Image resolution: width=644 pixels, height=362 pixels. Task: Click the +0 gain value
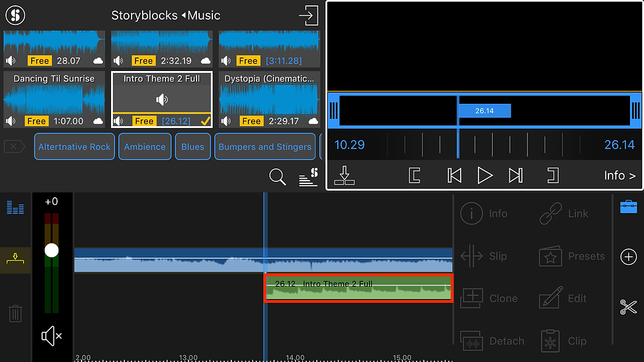[51, 202]
